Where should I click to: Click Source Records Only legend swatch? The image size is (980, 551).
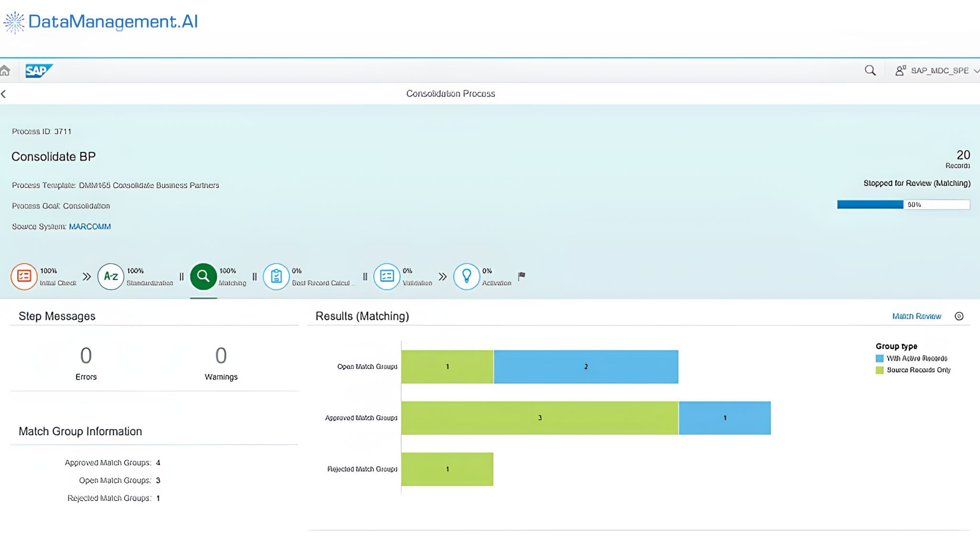[x=880, y=370]
